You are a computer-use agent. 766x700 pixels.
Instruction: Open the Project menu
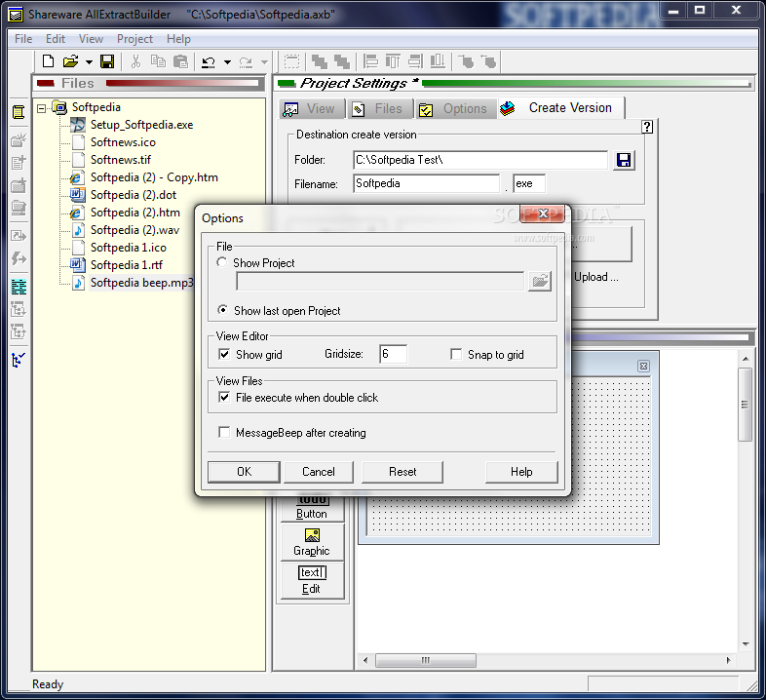pos(134,39)
